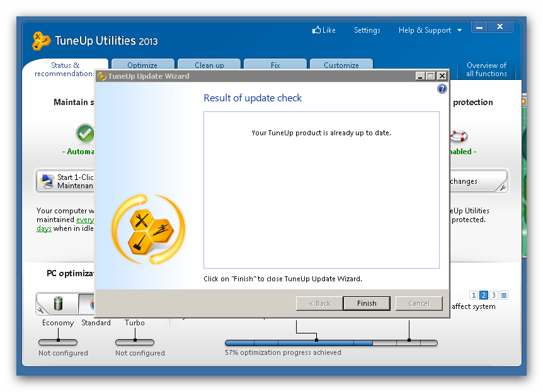The image size is (543, 392).
Task: Open the Clean up tab
Action: pos(209,65)
